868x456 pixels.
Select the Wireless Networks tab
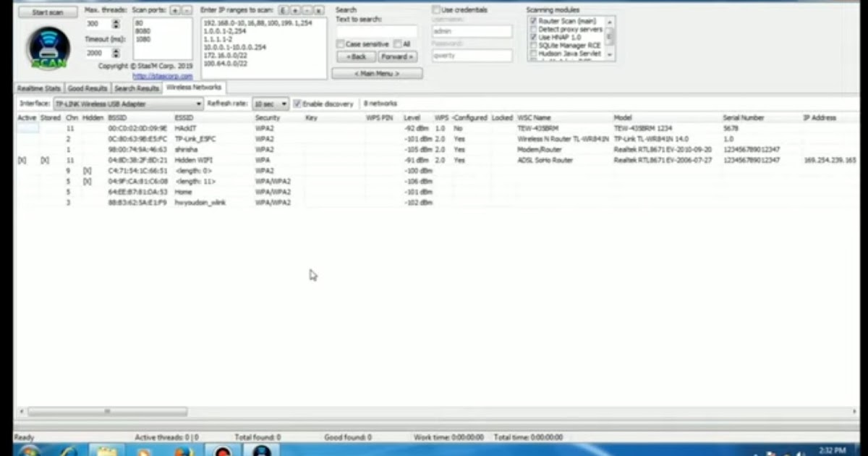(194, 88)
